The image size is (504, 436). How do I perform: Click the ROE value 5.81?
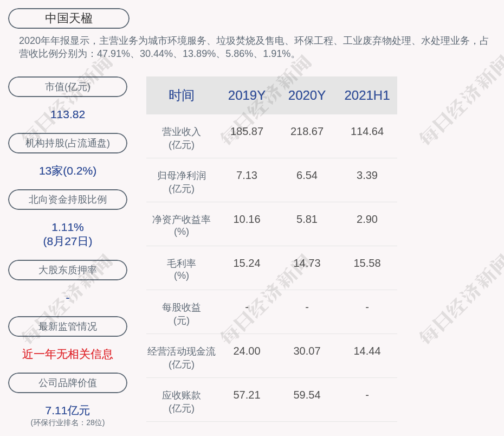coord(307,219)
